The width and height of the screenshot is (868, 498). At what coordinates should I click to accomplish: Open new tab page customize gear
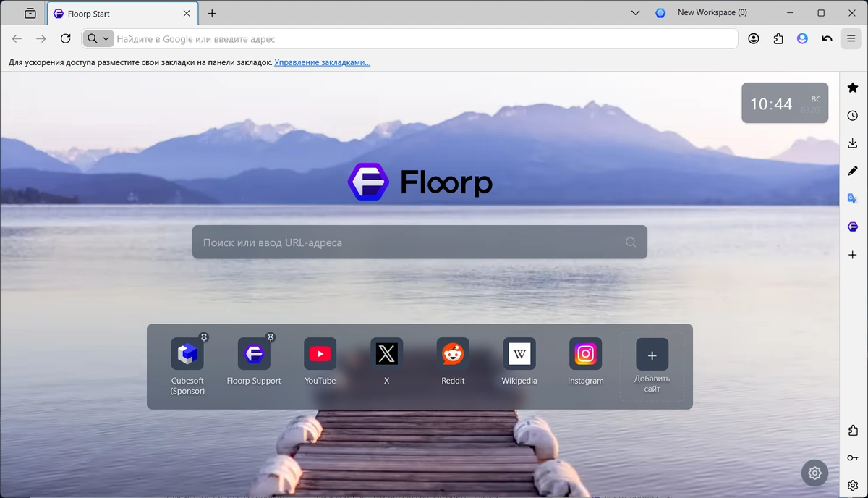pos(814,473)
